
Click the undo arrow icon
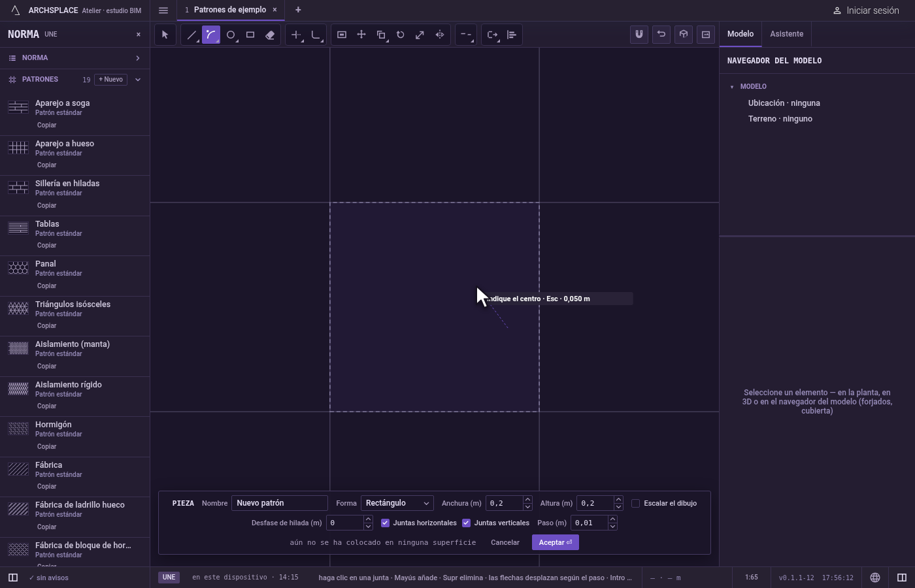point(661,35)
